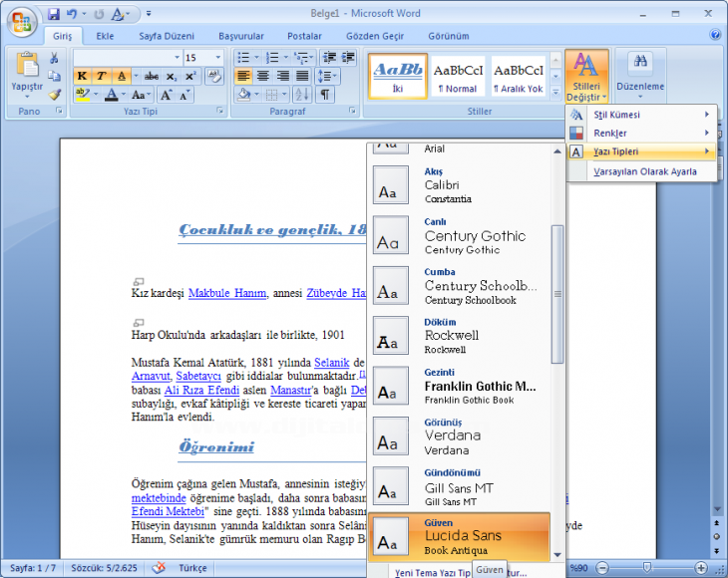Click the Cut scissors icon
This screenshot has height=578, width=728.
[x=54, y=59]
